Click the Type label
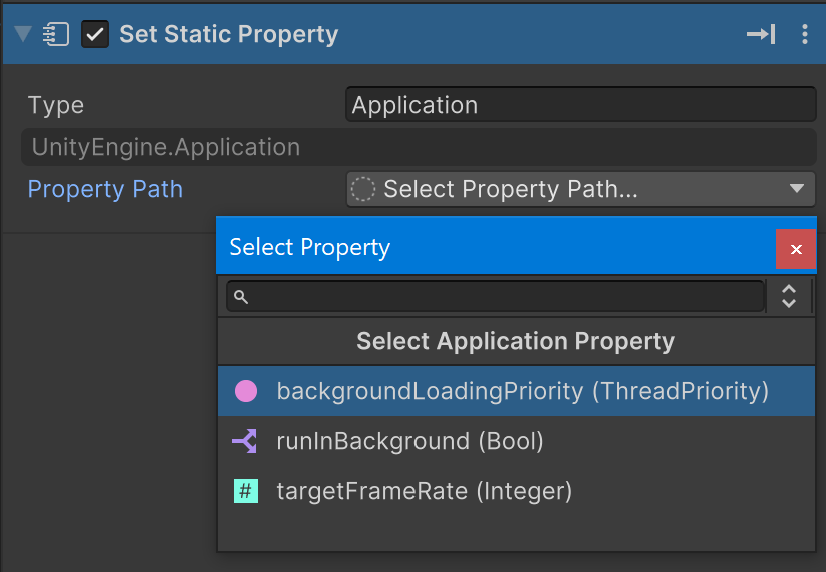 pyautogui.click(x=56, y=105)
